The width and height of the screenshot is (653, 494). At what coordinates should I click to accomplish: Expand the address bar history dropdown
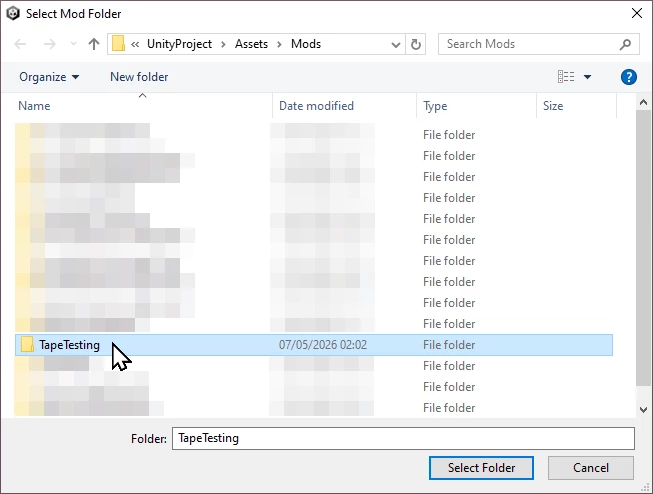tap(396, 44)
